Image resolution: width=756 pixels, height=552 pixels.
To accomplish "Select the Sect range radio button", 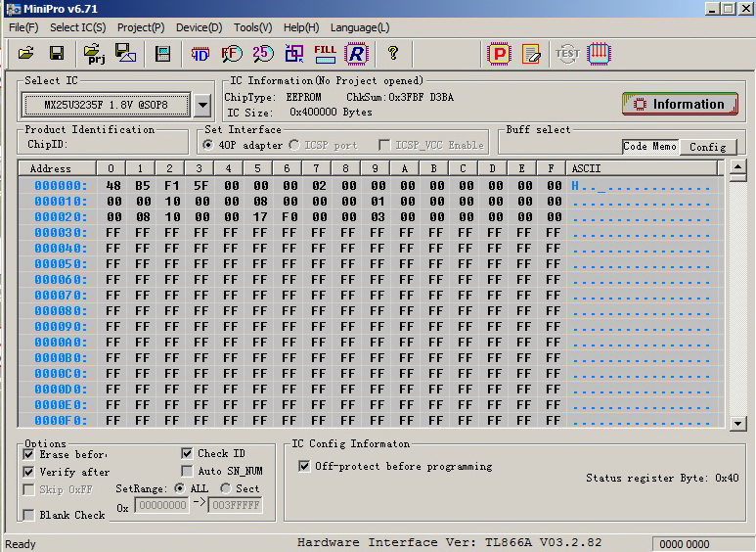I will pos(226,487).
